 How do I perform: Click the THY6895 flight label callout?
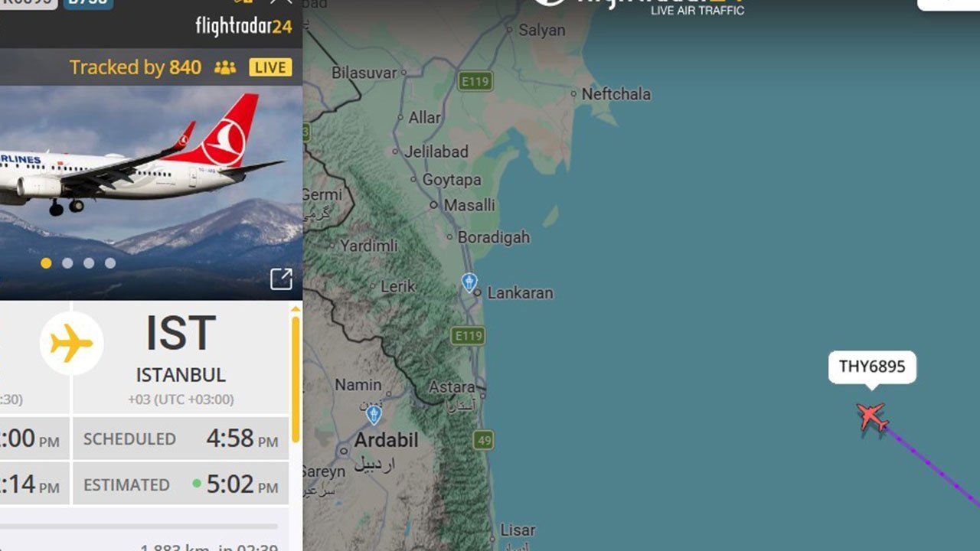pyautogui.click(x=872, y=367)
